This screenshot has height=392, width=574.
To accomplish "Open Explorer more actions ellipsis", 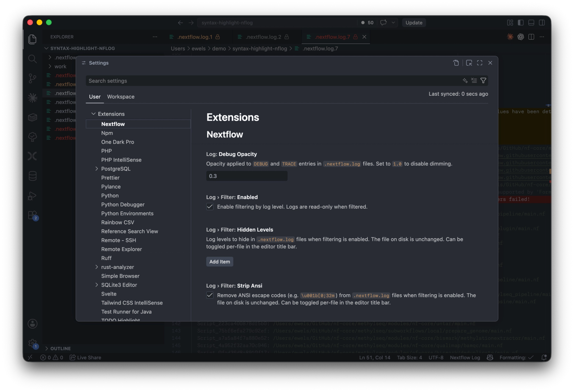I will click(155, 37).
